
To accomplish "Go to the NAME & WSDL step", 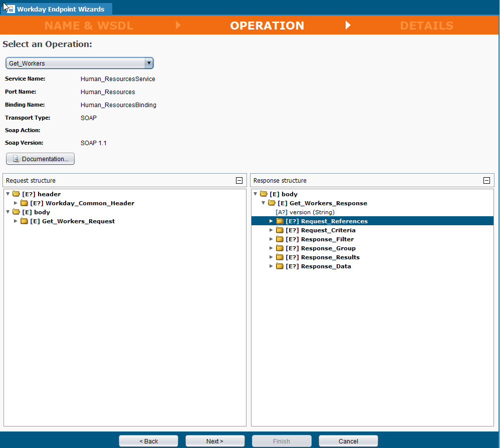I will [x=89, y=26].
